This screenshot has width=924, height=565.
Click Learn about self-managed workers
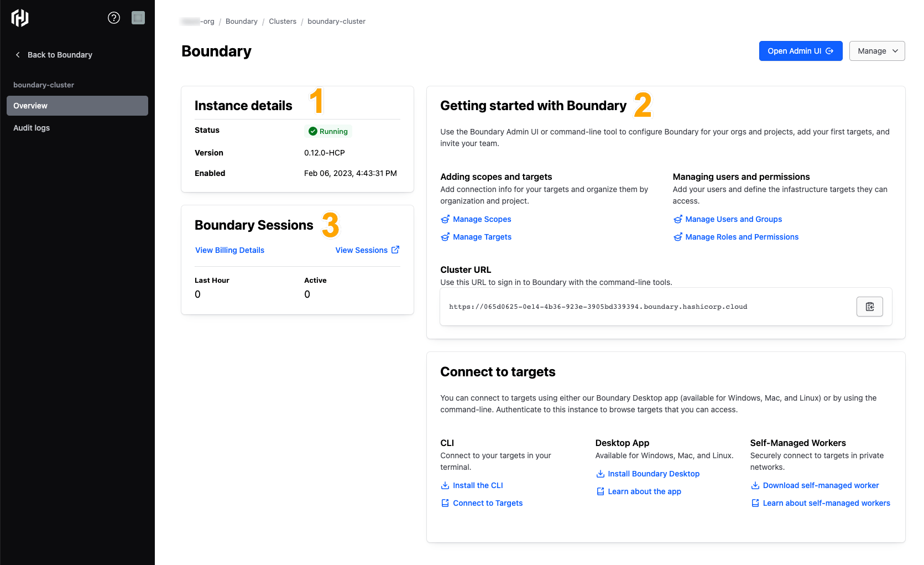click(x=826, y=503)
